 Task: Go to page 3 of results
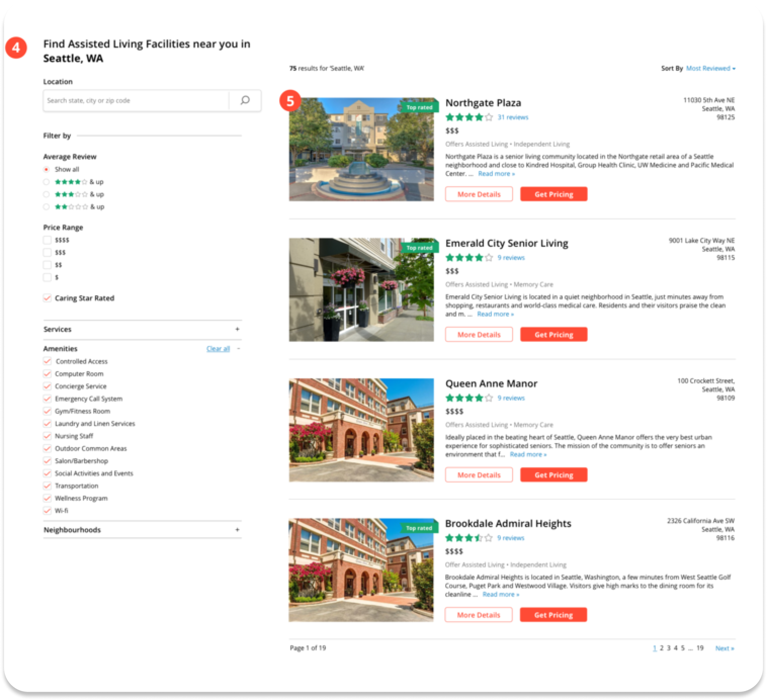(669, 648)
